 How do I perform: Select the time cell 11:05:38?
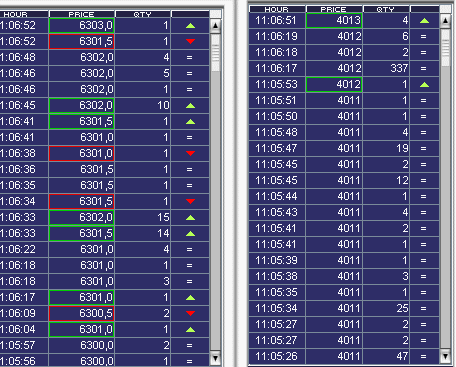(x=277, y=277)
